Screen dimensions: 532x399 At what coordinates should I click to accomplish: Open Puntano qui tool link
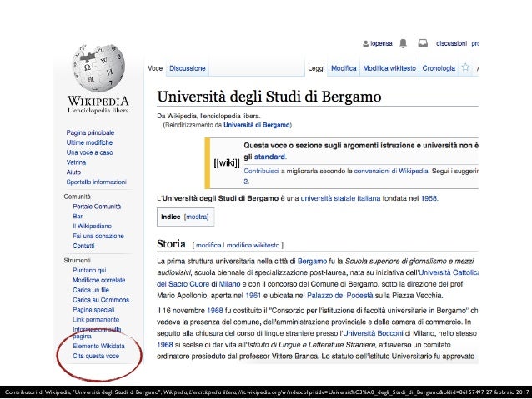[x=89, y=270]
